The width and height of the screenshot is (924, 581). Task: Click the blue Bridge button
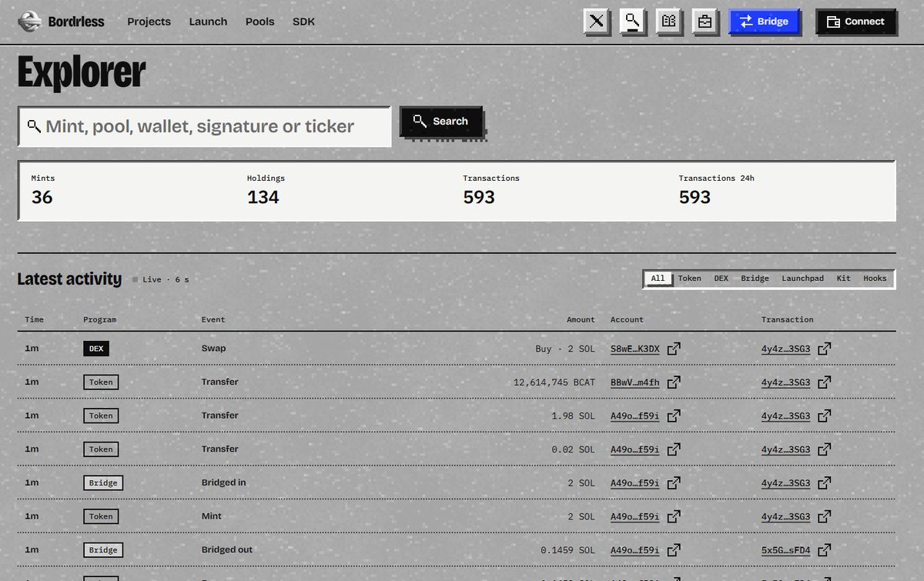coord(765,22)
